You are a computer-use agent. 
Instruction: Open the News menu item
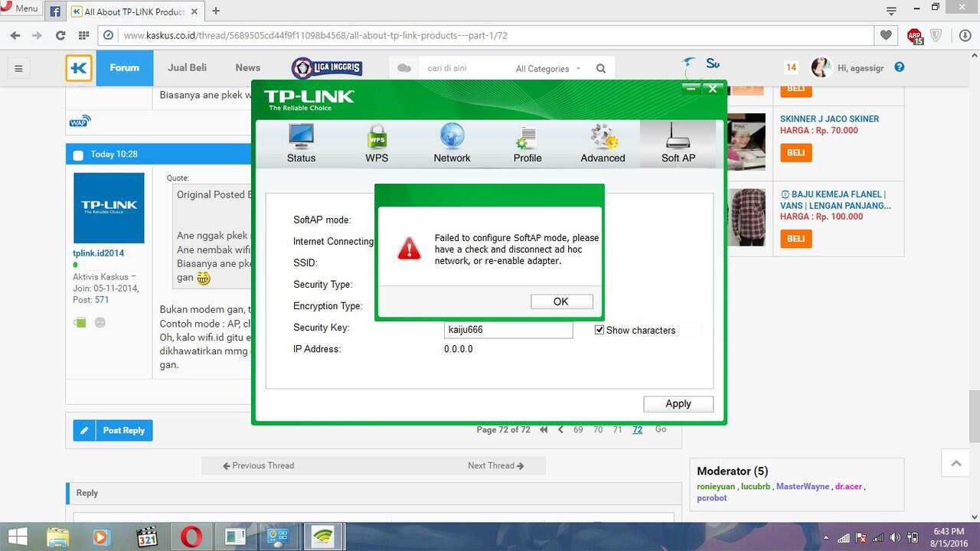[x=248, y=67]
